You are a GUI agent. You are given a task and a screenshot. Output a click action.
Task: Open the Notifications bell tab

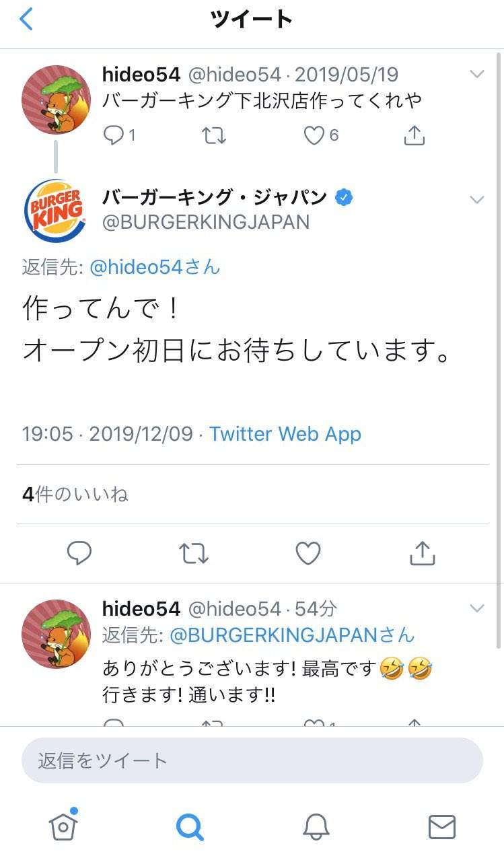(316, 825)
